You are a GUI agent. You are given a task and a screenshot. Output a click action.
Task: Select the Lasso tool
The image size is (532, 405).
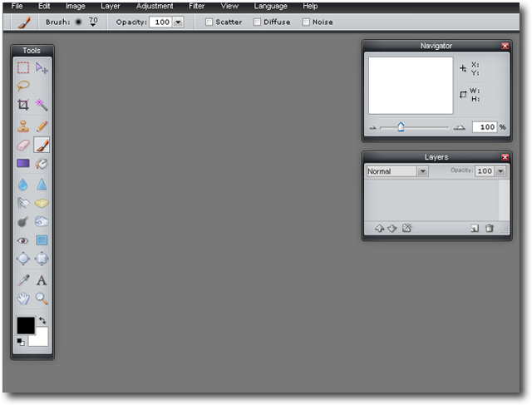pyautogui.click(x=23, y=86)
